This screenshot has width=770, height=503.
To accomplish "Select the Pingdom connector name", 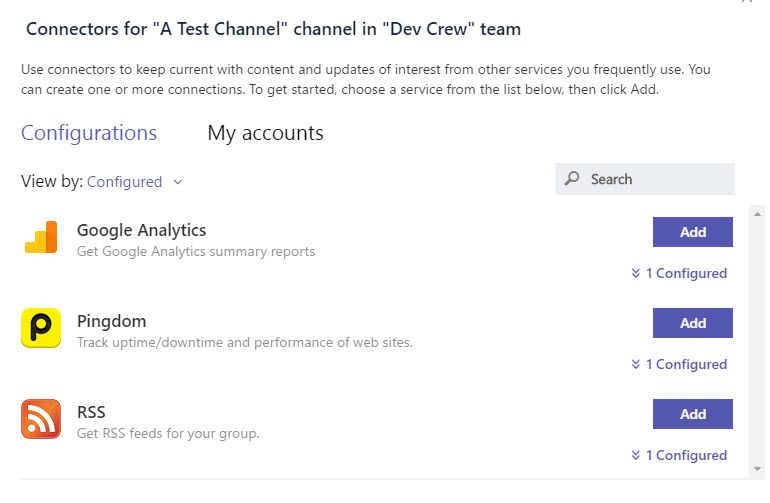I will click(x=111, y=321).
